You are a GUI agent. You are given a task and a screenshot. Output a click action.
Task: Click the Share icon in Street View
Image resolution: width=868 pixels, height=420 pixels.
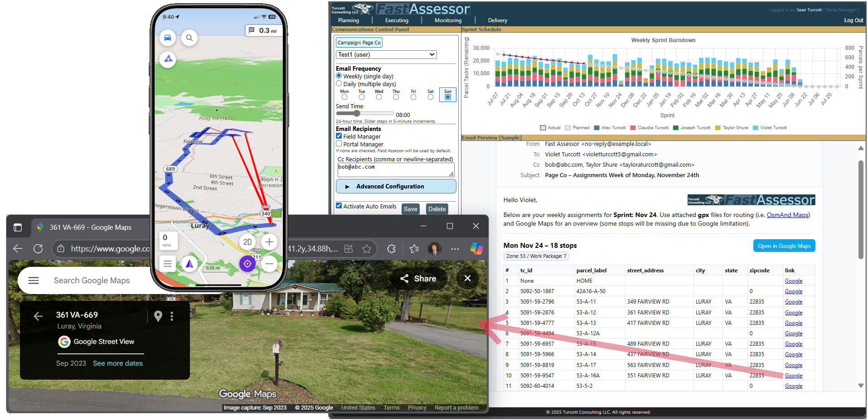pyautogui.click(x=404, y=278)
